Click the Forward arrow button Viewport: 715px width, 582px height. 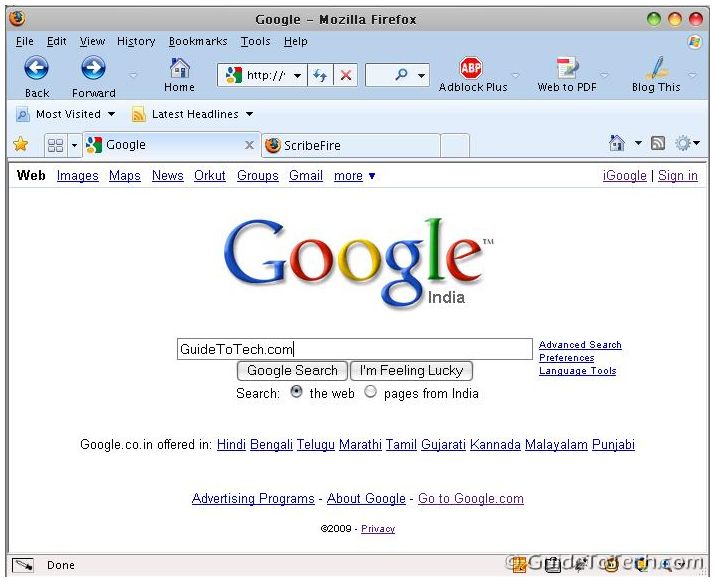(x=93, y=68)
